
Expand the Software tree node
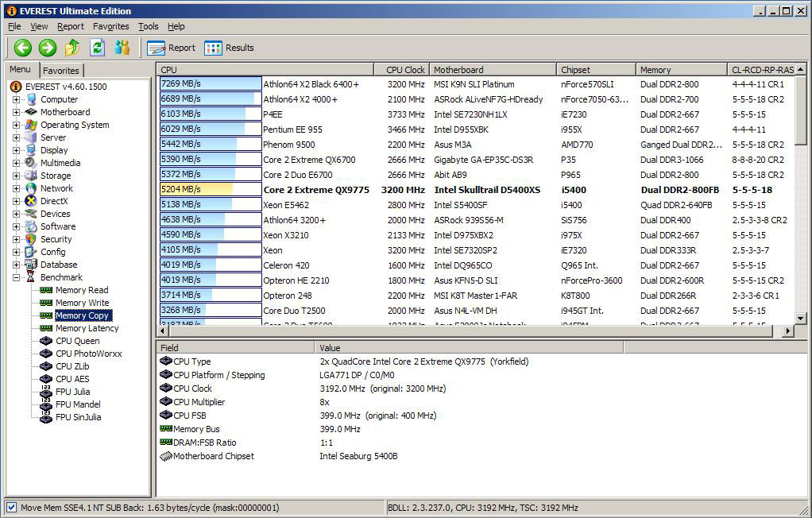click(x=16, y=226)
